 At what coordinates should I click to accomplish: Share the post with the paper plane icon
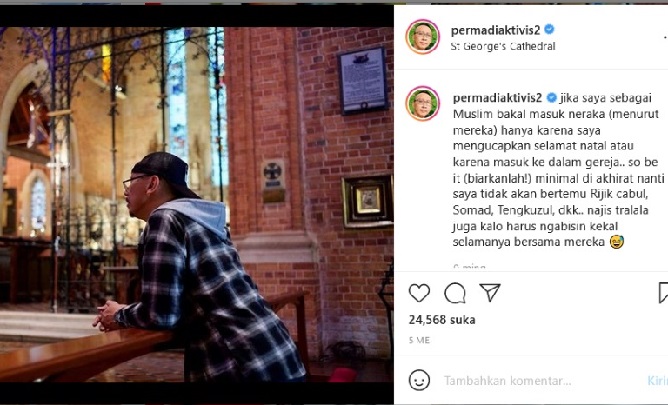pos(489,292)
